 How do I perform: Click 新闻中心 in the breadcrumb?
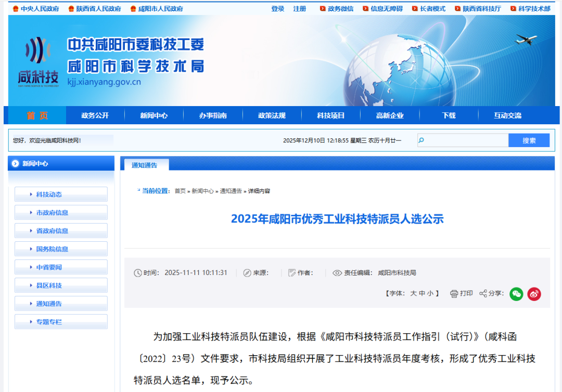tap(202, 191)
